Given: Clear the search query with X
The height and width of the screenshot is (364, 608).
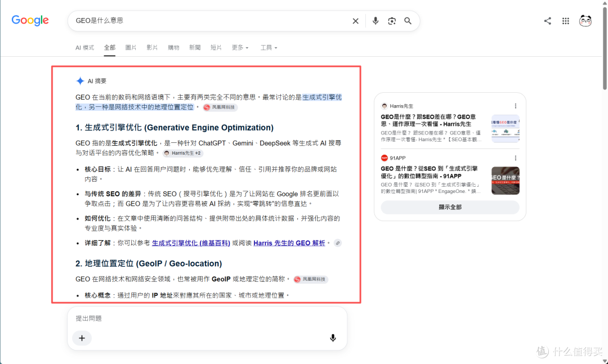Looking at the screenshot, I should (356, 21).
